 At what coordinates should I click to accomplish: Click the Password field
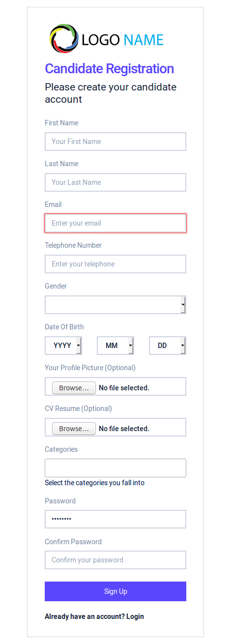coord(116,519)
